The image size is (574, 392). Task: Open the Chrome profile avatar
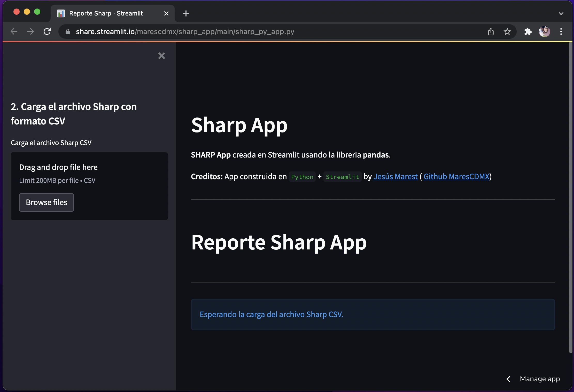[544, 32]
